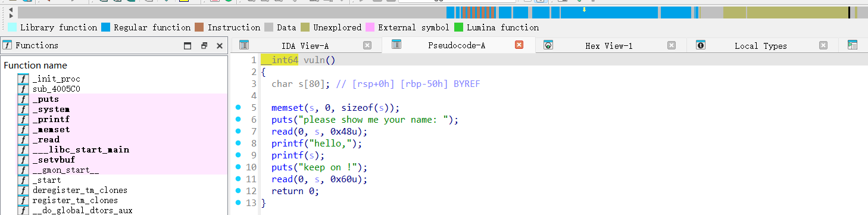Click the function icon beside ___libc_start_main
868x215 pixels.
[x=23, y=149]
